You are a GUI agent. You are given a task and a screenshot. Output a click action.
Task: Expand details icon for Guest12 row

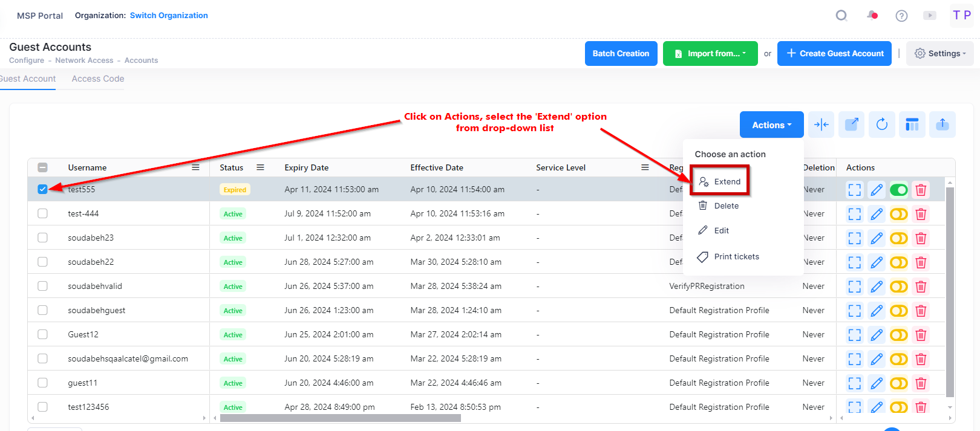tap(854, 335)
